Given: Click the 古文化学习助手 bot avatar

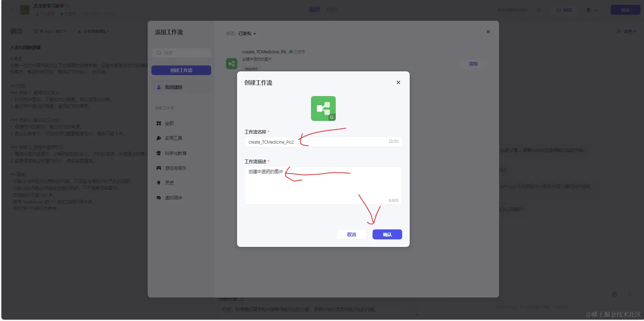Looking at the screenshot, I should 25,10.
